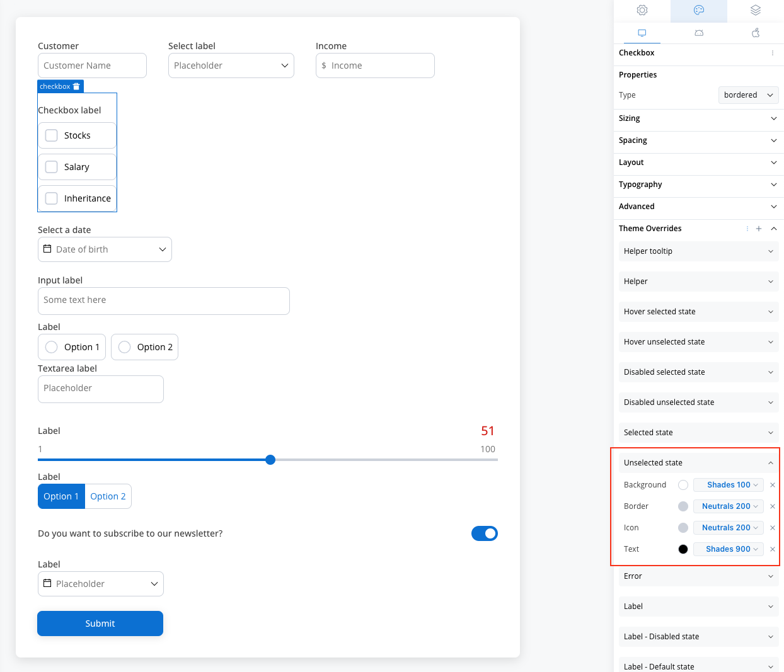
Task: Choose Option 2 in segmented control
Action: pyautogui.click(x=108, y=496)
